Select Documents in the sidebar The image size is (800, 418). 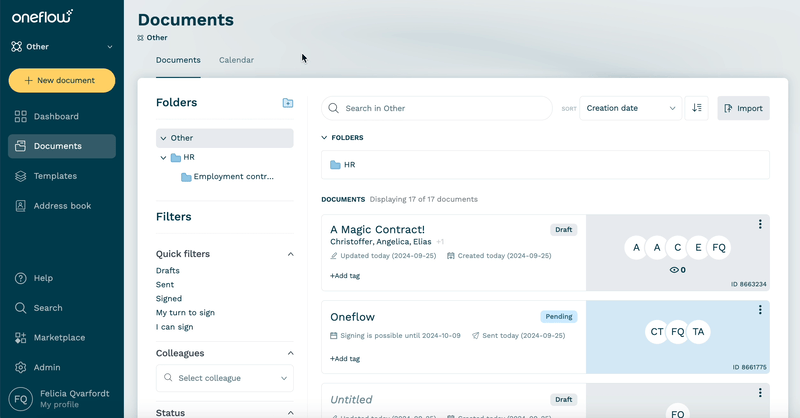tap(62, 146)
